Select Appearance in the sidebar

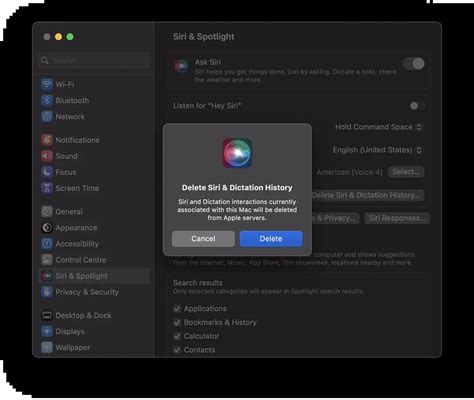click(94, 228)
